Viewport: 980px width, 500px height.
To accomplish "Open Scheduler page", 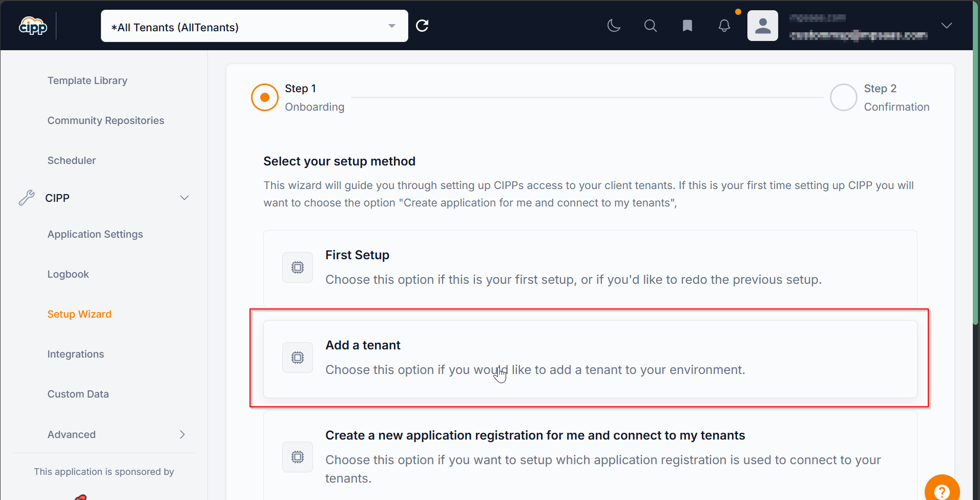I will point(72,160).
